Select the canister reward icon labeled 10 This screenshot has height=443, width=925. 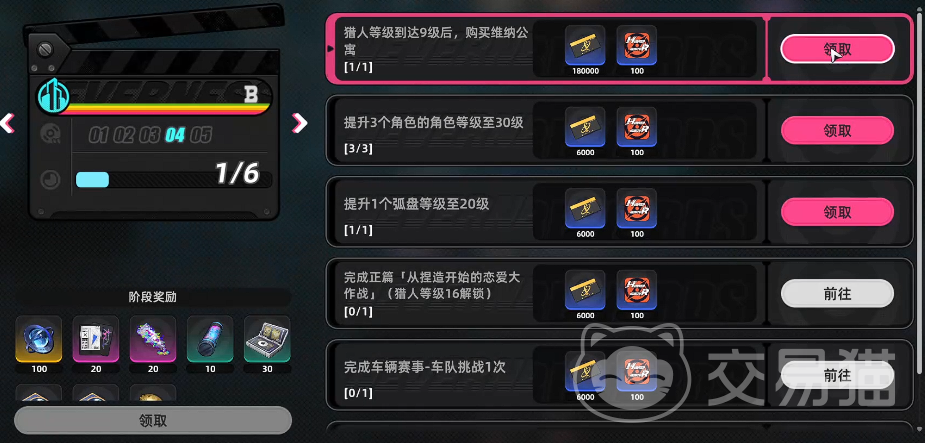(x=210, y=339)
